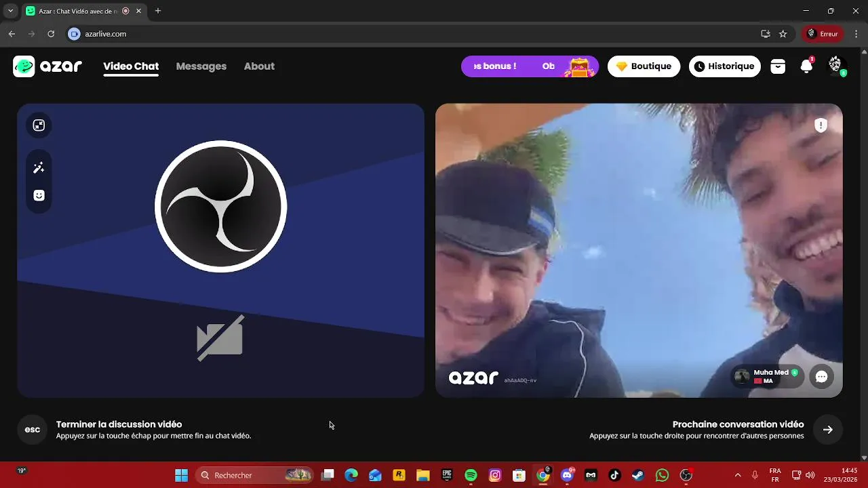Image resolution: width=868 pixels, height=488 pixels.
Task: Open Task View in taskbar
Action: pos(328,475)
